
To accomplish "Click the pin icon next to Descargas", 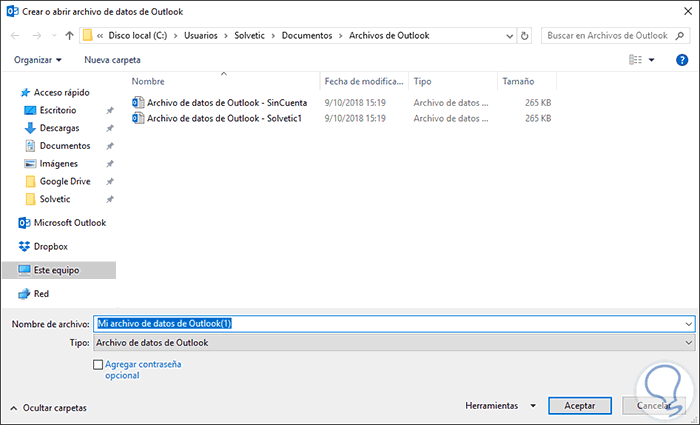I will (x=109, y=128).
